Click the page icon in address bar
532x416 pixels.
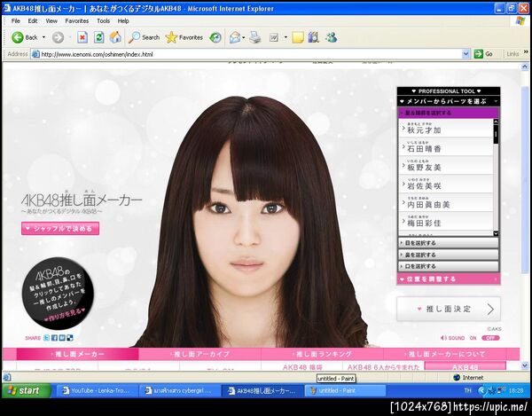click(35, 54)
